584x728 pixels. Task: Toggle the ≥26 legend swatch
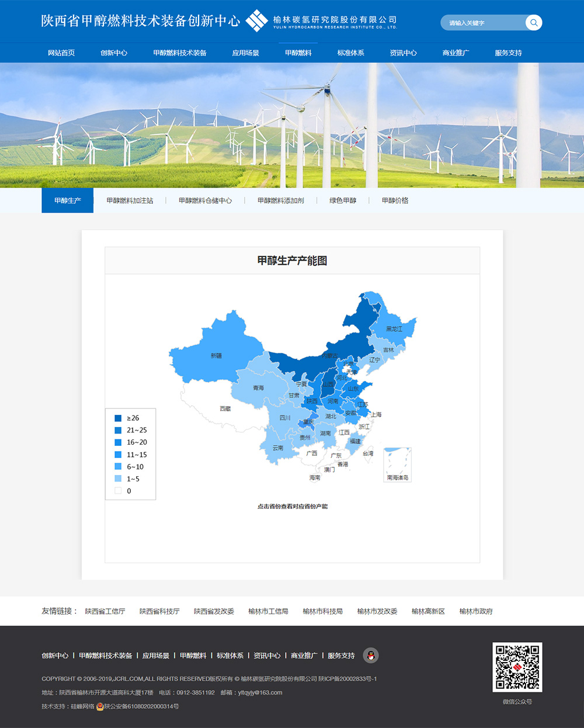click(x=118, y=418)
